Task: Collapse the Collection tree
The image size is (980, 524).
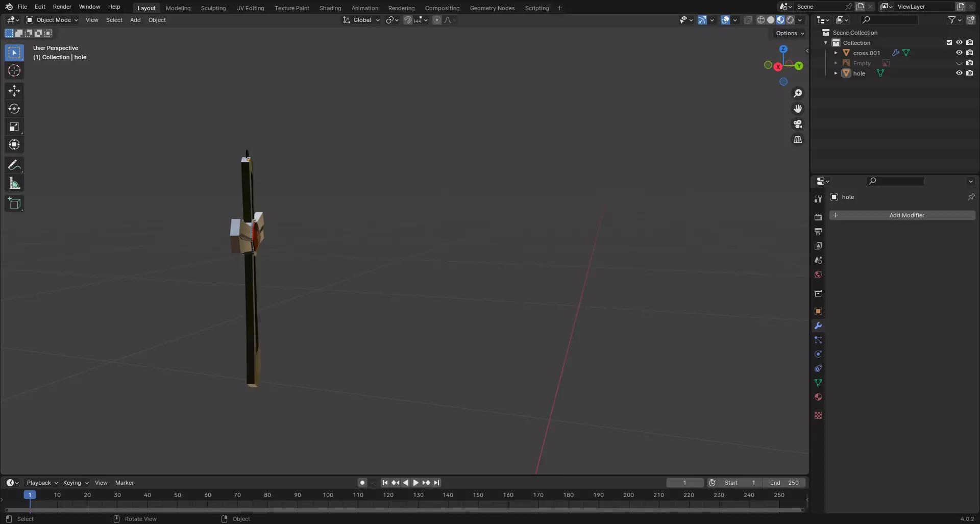Action: [x=826, y=42]
